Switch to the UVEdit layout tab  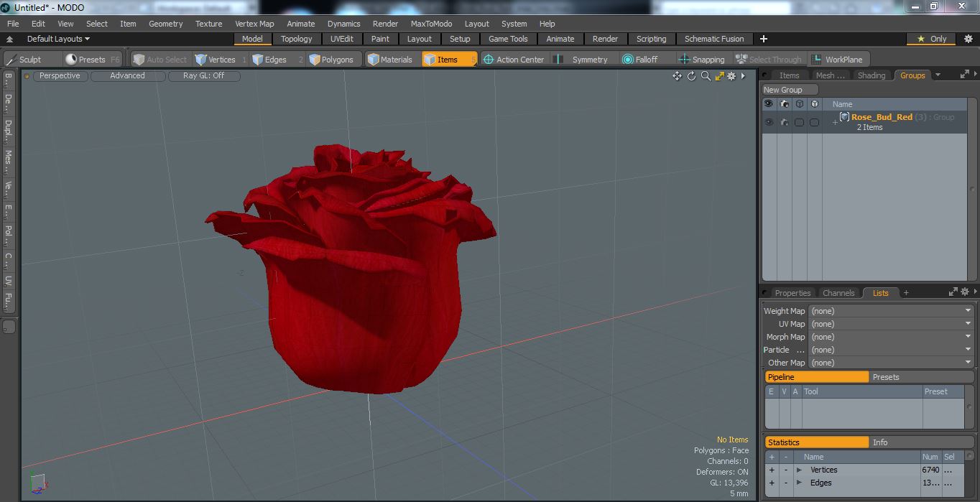pyautogui.click(x=342, y=39)
